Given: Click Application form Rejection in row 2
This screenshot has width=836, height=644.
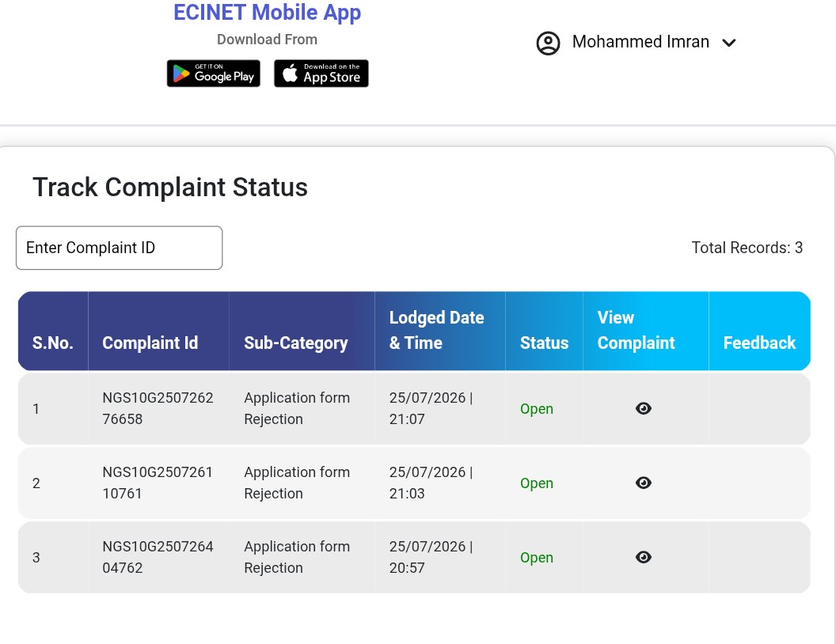Looking at the screenshot, I should coord(297,483).
